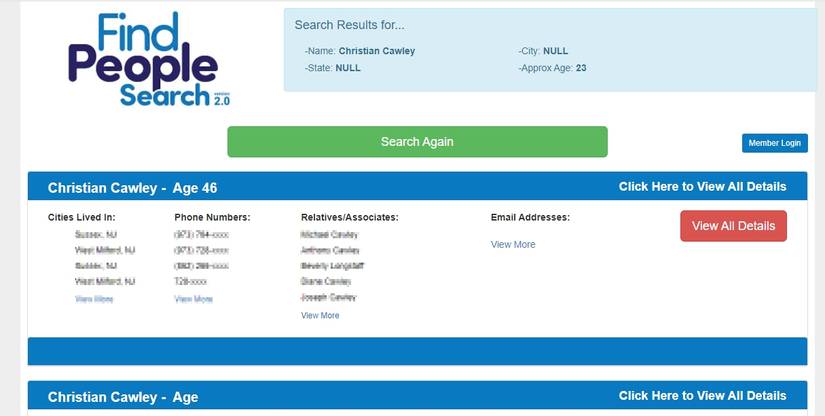The image size is (825, 416).
Task: Click the 'Search Results for...' heading
Action: pyautogui.click(x=350, y=25)
